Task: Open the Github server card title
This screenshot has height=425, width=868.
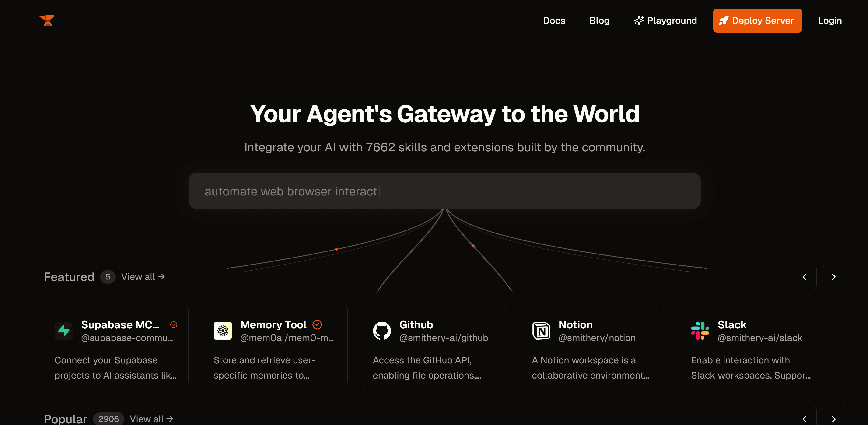Action: pyautogui.click(x=416, y=325)
